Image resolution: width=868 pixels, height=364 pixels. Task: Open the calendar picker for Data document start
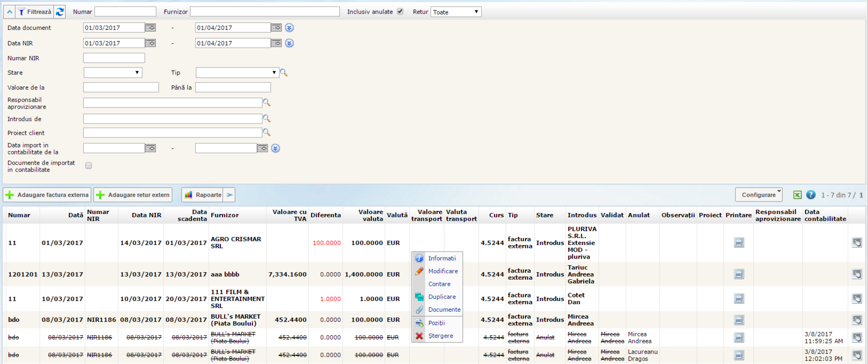click(x=150, y=28)
